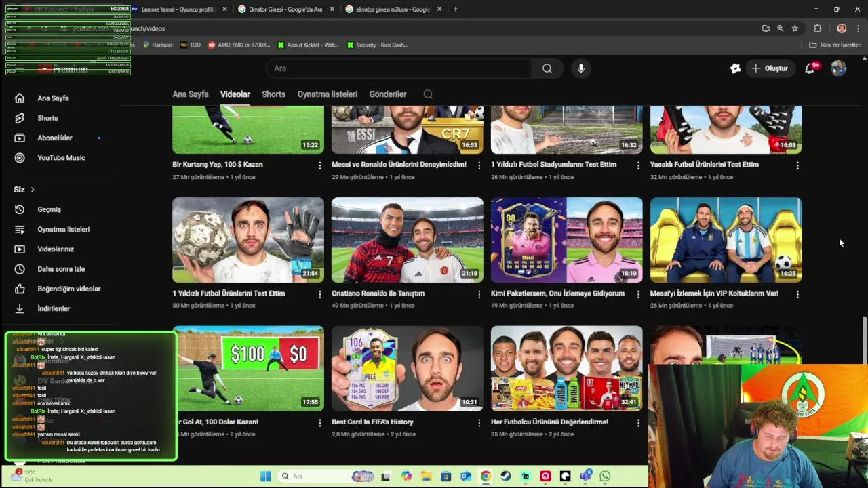
Task: Search within channel using tab magnifier icon
Action: tap(428, 94)
